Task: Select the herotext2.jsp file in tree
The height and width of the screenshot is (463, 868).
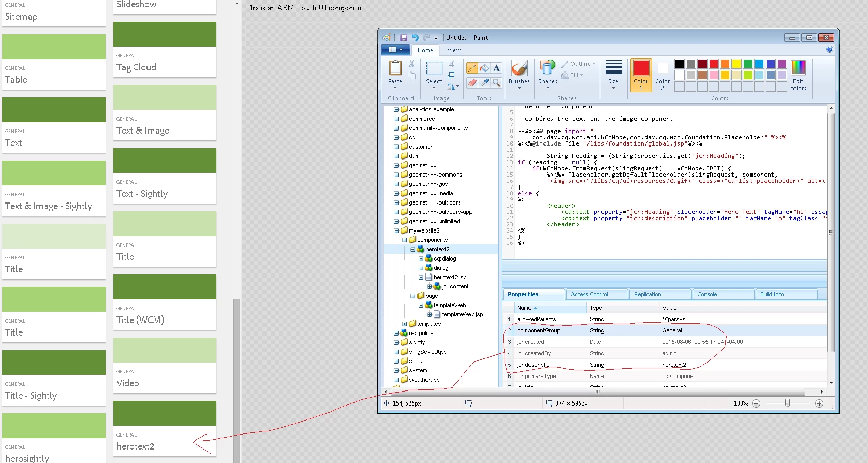Action: point(450,277)
